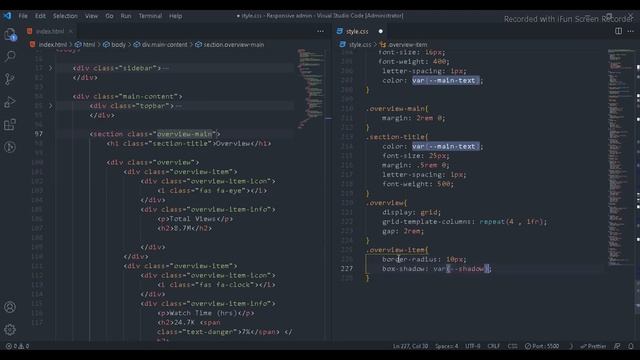Click the "Total Views" paragraph line
The image size is (640, 360).
pos(195,219)
